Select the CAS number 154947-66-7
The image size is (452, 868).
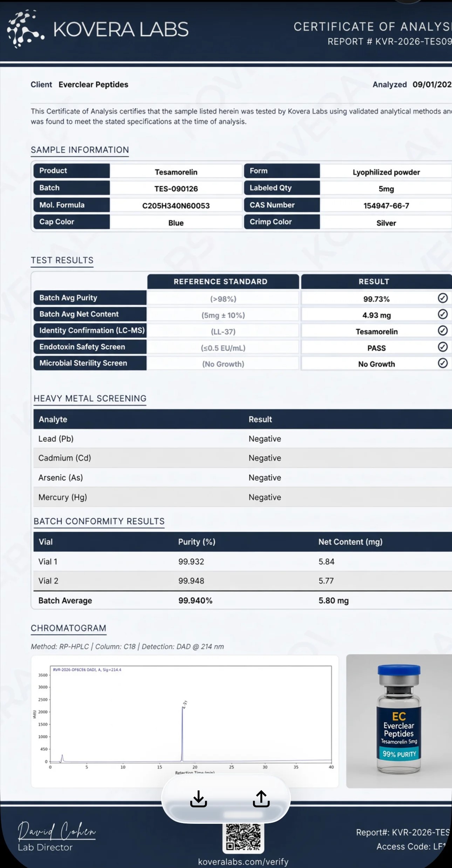[x=386, y=206]
